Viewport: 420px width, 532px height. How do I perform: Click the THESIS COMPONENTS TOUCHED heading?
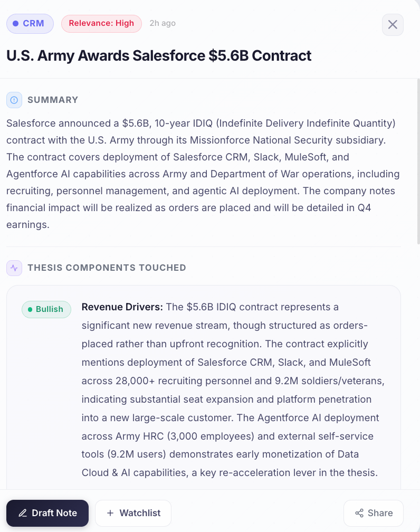107,268
